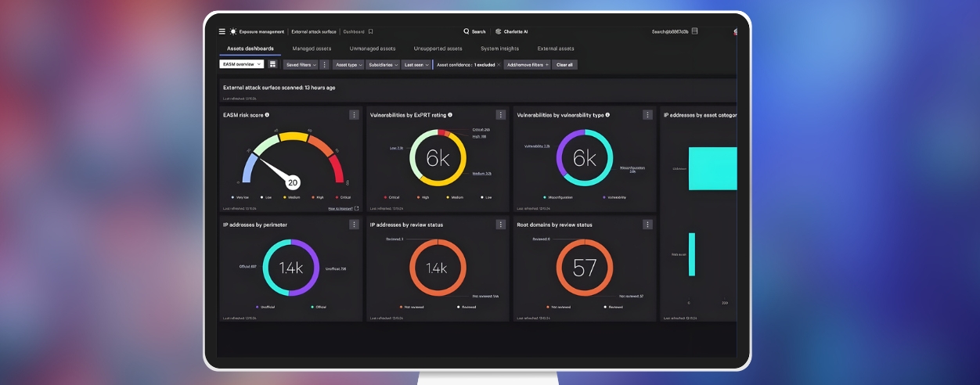Click the bookmark icon beside Dashboard
The width and height of the screenshot is (980, 385).
370,31
